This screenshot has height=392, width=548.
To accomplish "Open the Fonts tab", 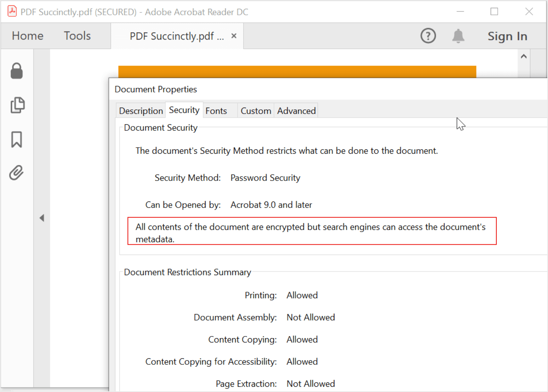I will 216,111.
